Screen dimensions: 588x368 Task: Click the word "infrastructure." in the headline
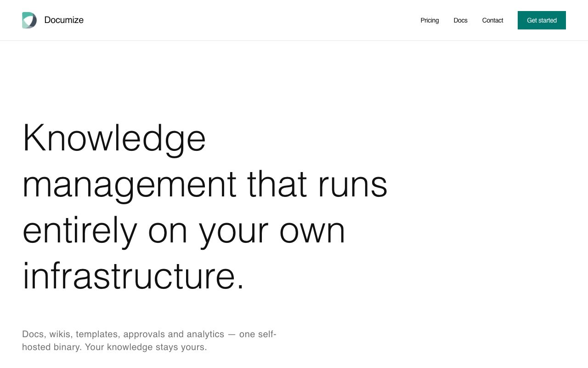[x=133, y=276]
